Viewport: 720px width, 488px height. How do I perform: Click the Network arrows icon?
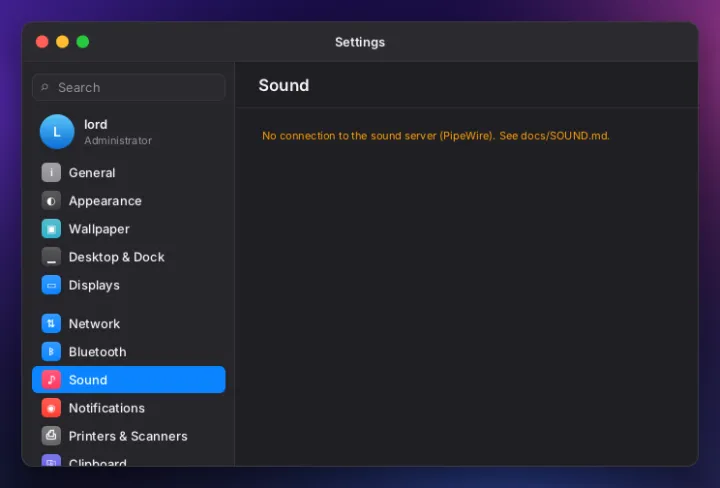tap(51, 324)
